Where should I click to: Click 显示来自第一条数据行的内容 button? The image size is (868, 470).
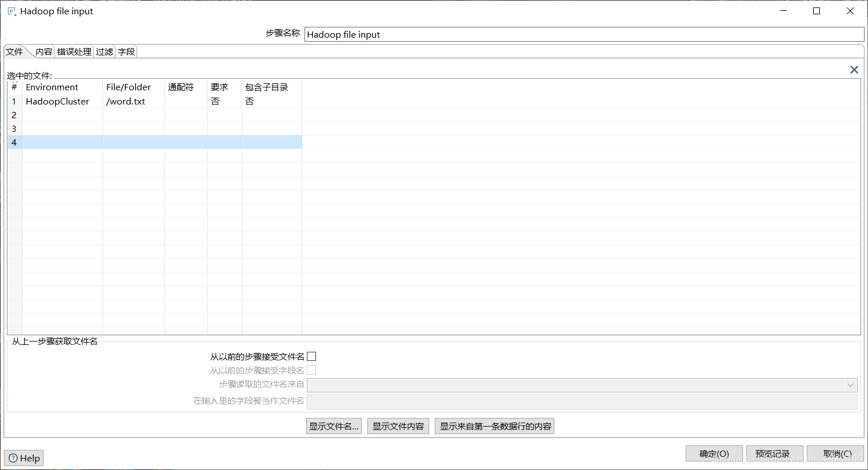point(495,426)
